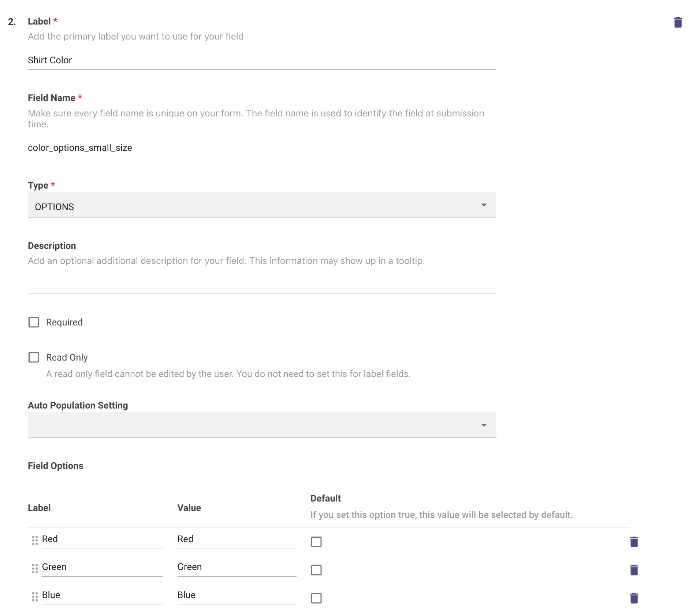Check the default box for Blue
The image size is (700, 615).
[316, 598]
